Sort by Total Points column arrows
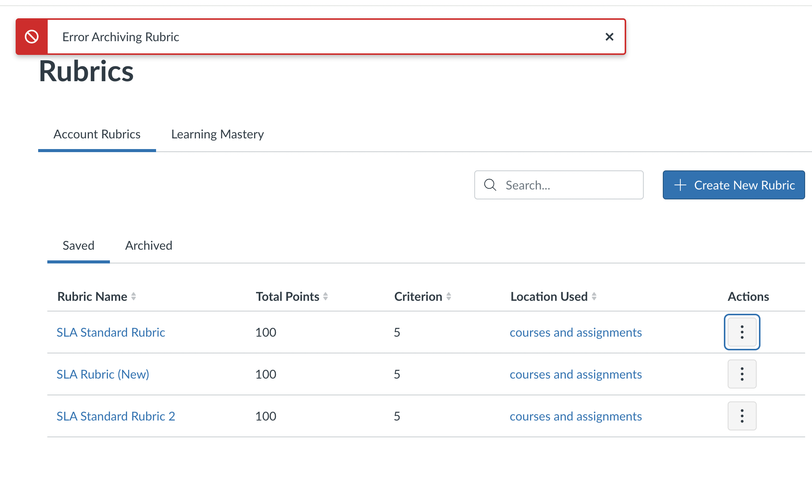This screenshot has width=812, height=504. click(x=325, y=297)
